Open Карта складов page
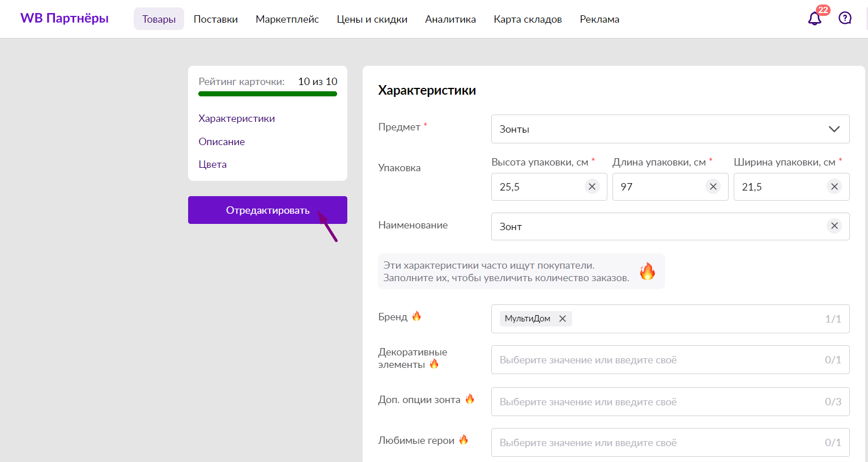This screenshot has width=868, height=462. [x=527, y=19]
